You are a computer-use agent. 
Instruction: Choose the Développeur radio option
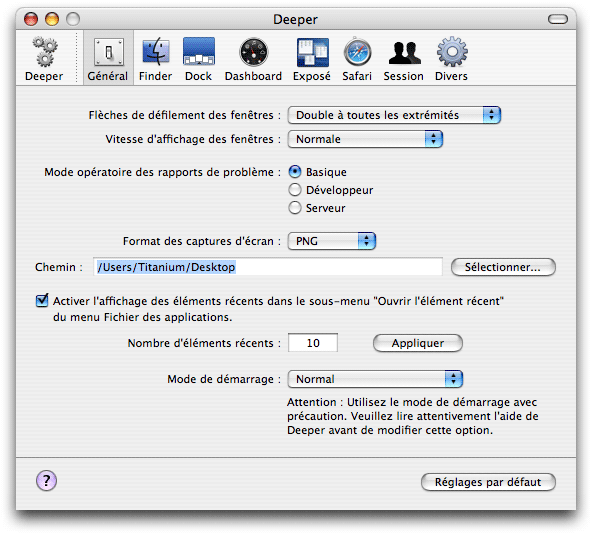pos(295,190)
